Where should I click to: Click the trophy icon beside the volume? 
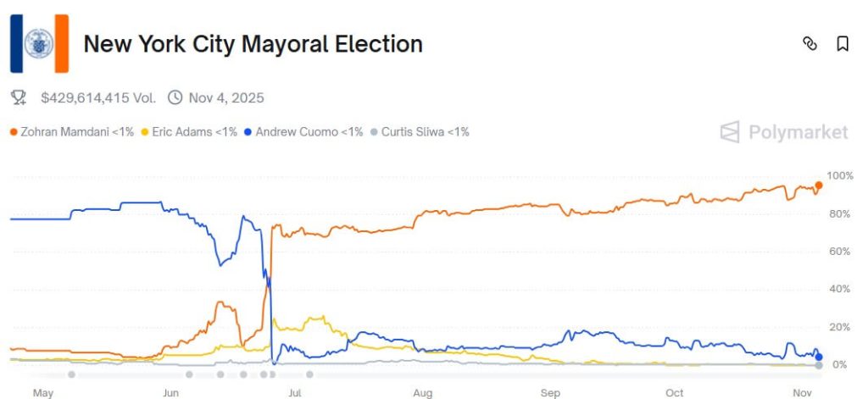pyautogui.click(x=19, y=97)
